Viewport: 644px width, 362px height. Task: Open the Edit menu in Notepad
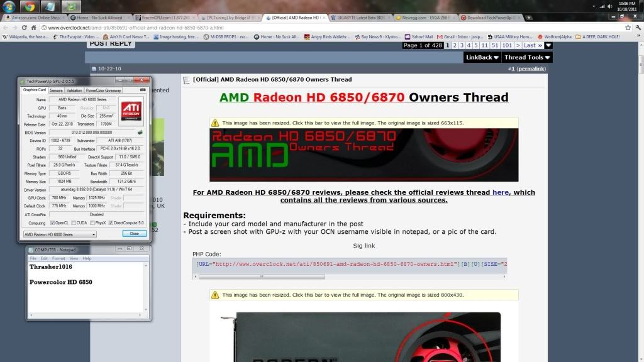(44, 258)
